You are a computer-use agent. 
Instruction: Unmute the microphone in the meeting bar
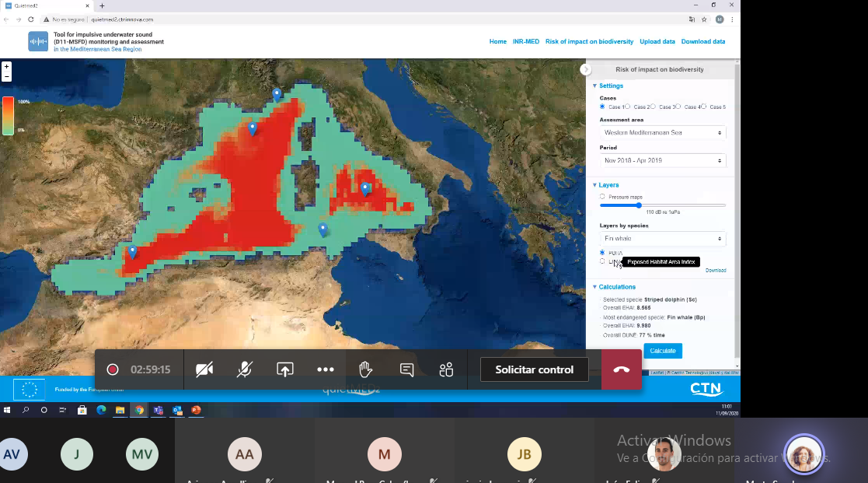244,369
